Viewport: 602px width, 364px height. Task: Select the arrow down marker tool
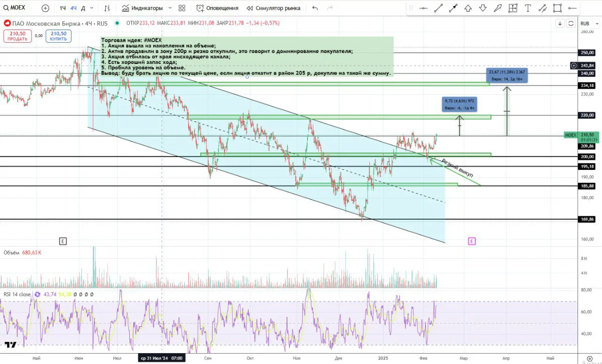coord(483,8)
